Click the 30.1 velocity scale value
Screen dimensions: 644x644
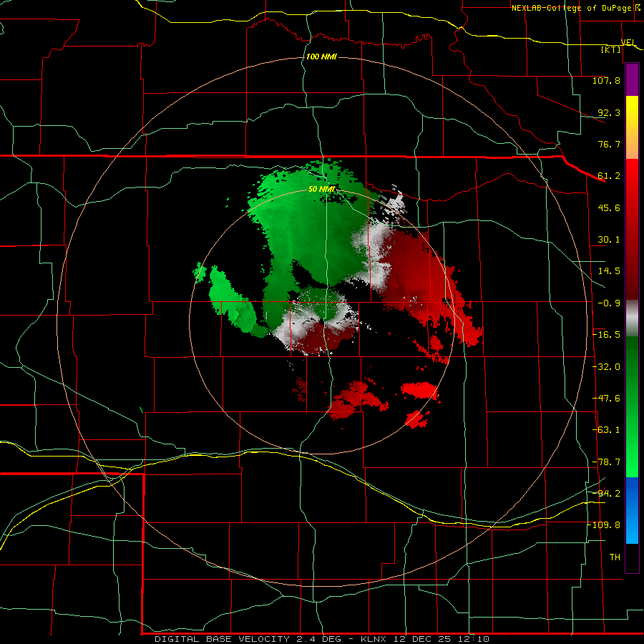pyautogui.click(x=609, y=240)
